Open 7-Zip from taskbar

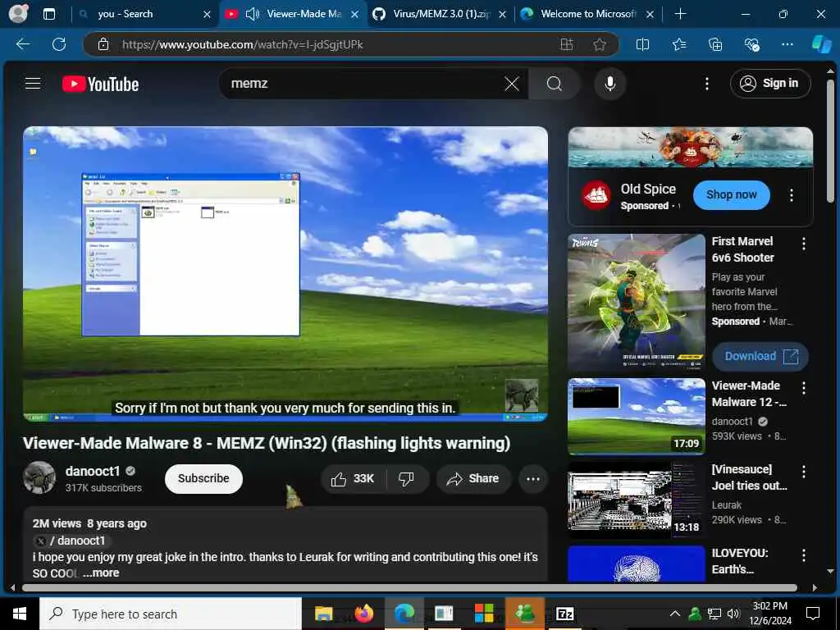[565, 614]
